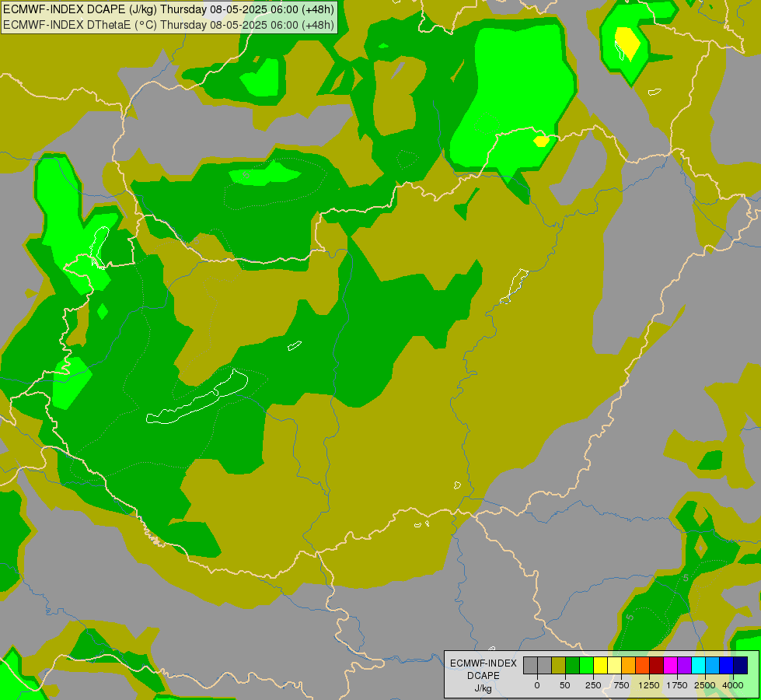This screenshot has width=761, height=700.
Task: Click the ECMWF-INDEX label in the legend
Action: click(x=483, y=663)
